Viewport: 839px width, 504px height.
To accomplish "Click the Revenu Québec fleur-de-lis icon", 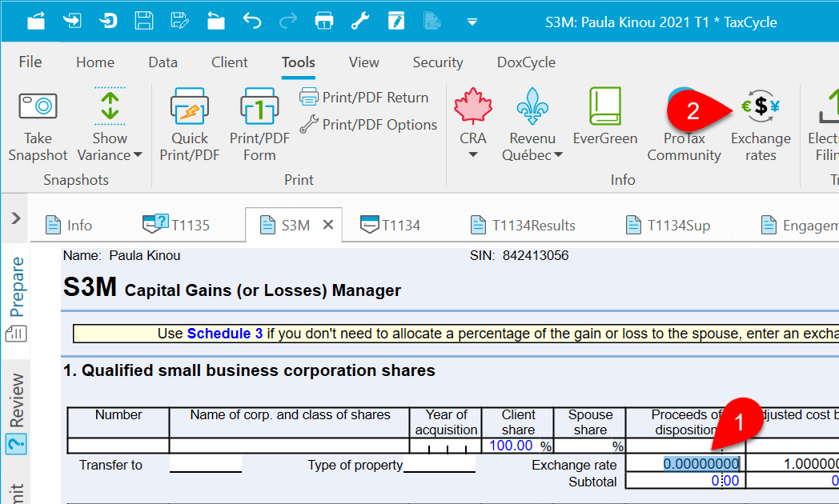I will coord(532,106).
